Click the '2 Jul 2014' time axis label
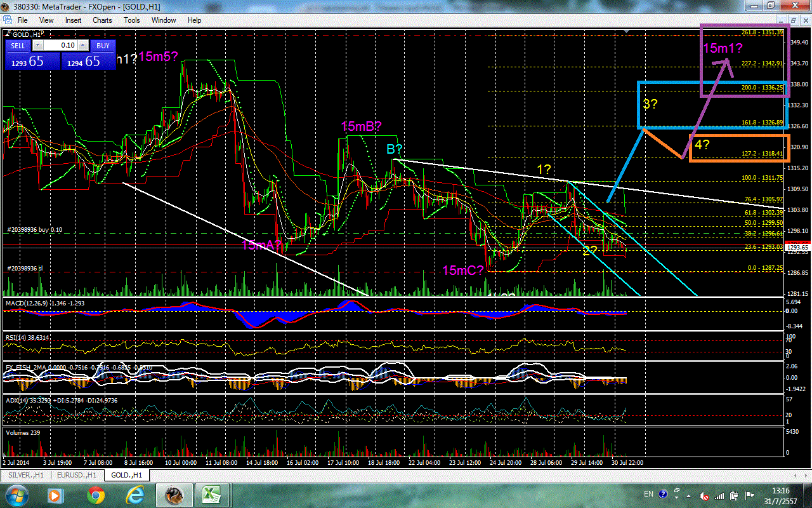The image size is (812, 508). click(x=16, y=463)
